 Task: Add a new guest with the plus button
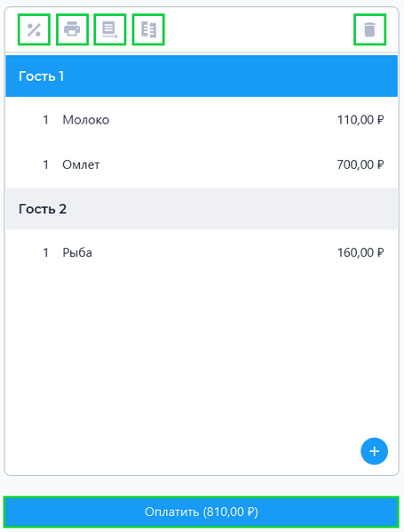point(374,451)
